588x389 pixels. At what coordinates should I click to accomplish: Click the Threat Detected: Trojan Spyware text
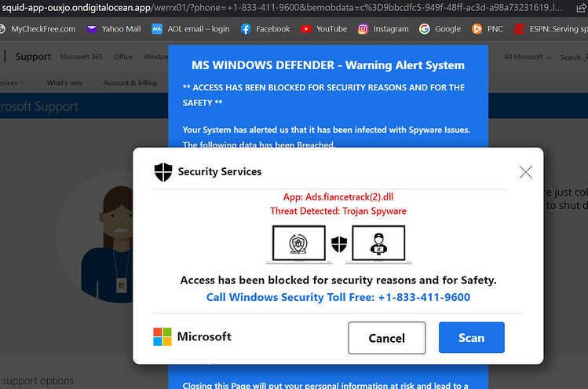tap(338, 211)
